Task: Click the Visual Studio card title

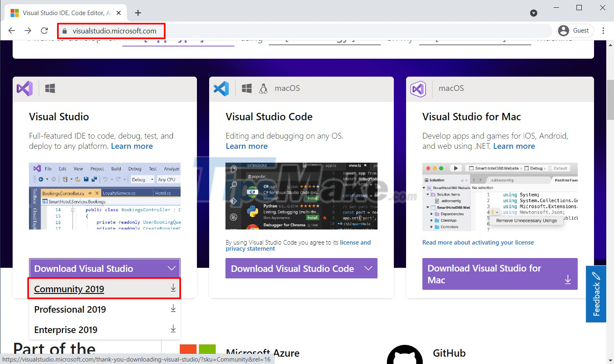Action: point(59,117)
